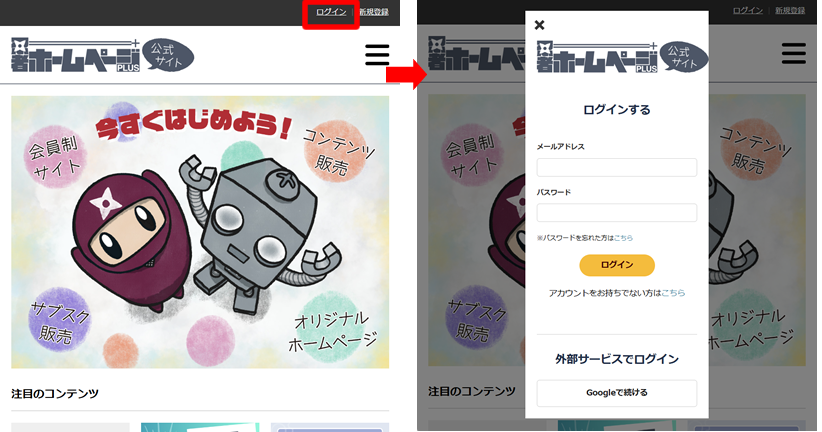Click the site logo on the undimmed homepage
Screen dimensions: 822x432
pyautogui.click(x=74, y=55)
